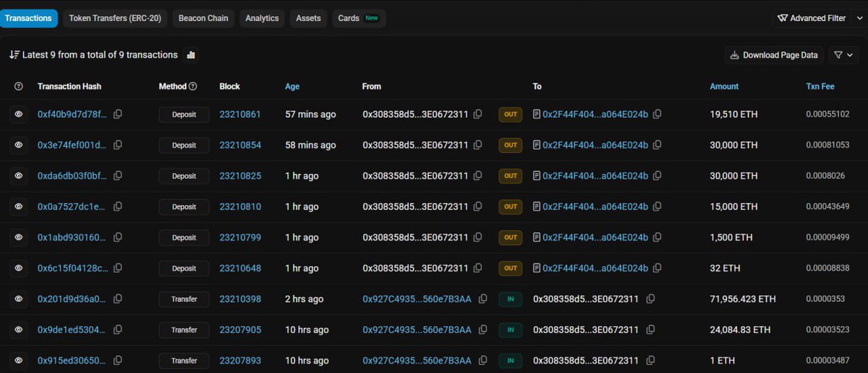
Task: Open block 23210799
Action: 240,238
